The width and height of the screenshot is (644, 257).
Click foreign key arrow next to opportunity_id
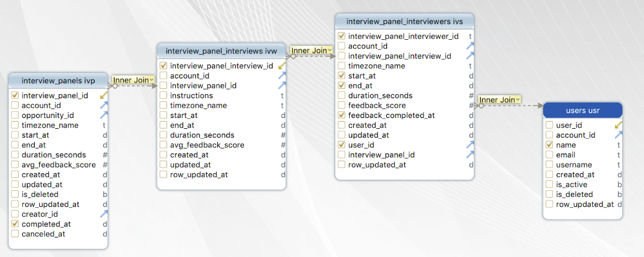(104, 115)
